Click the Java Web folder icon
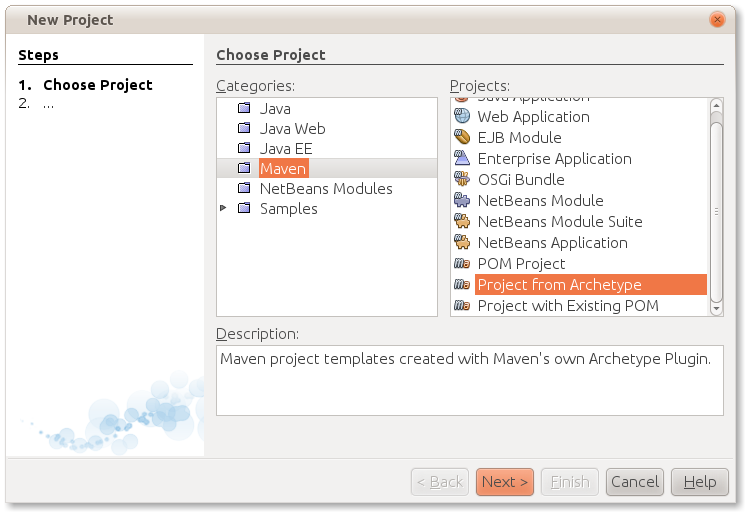The width and height of the screenshot is (745, 512). point(244,128)
